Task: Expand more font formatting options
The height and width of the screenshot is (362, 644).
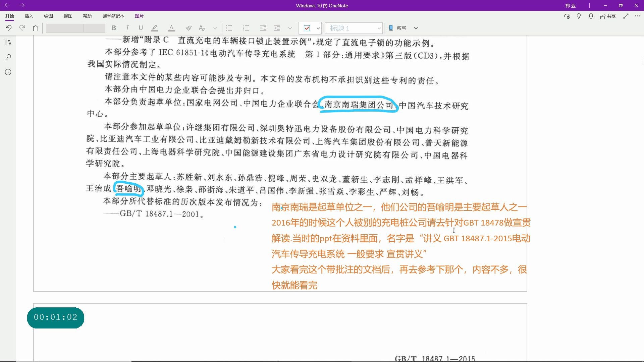Action: click(x=215, y=28)
